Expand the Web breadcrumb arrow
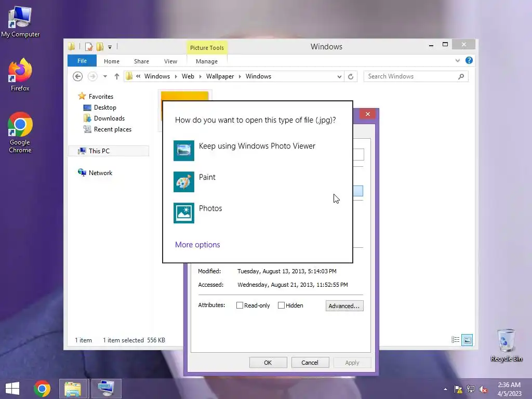This screenshot has width=532, height=399. pyautogui.click(x=200, y=77)
